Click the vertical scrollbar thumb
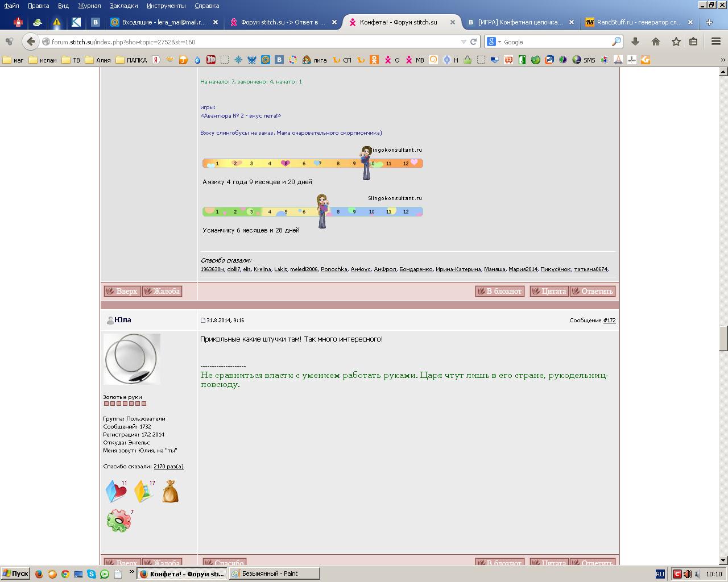 coord(723,339)
